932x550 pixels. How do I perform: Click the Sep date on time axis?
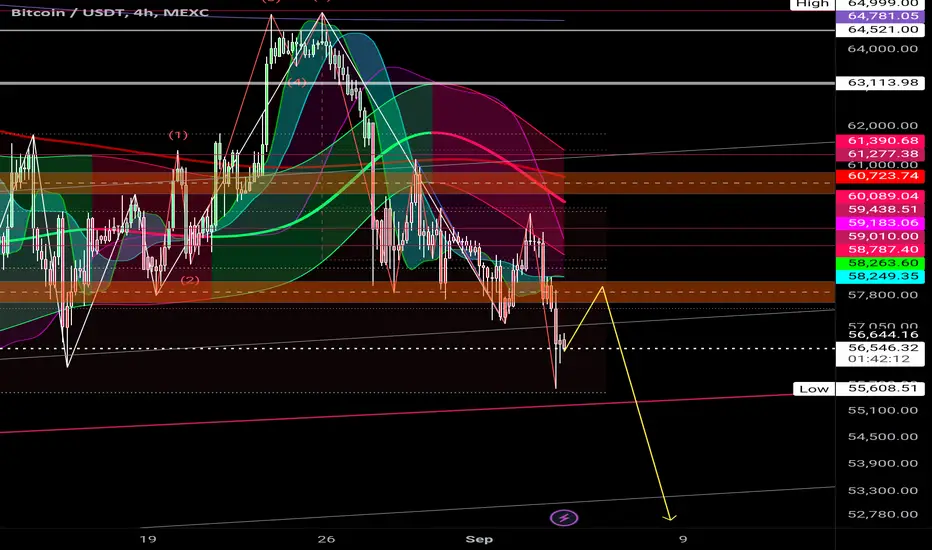(479, 539)
